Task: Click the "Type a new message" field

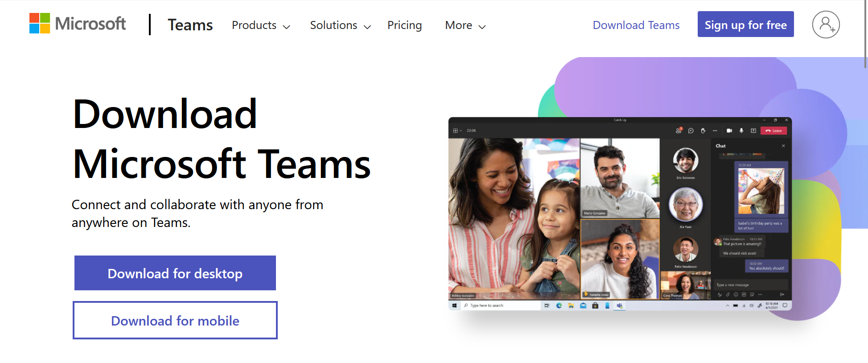Action: point(751,285)
